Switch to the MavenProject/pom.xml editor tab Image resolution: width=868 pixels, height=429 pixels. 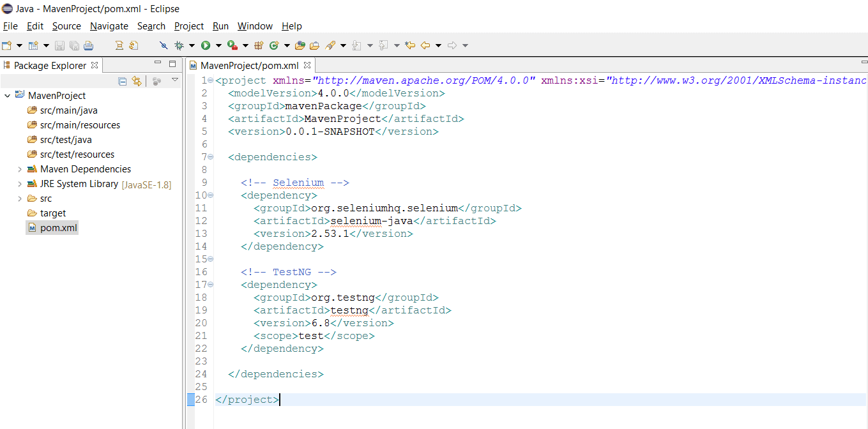[248, 64]
